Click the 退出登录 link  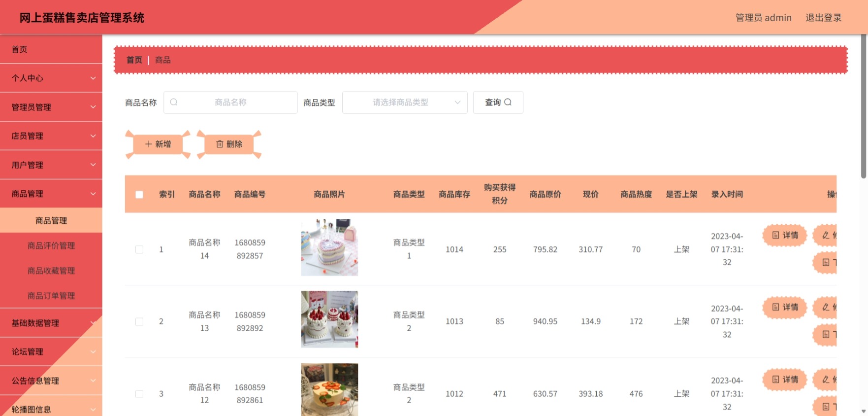(x=823, y=18)
